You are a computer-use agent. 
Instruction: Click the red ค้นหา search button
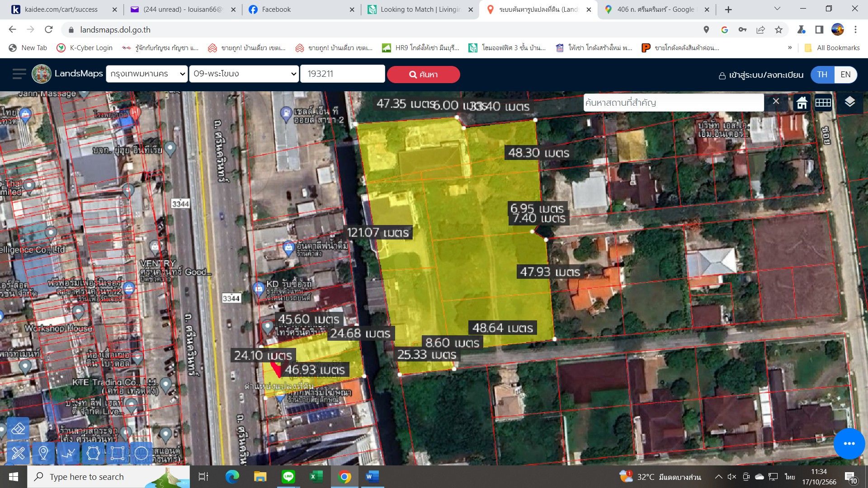coord(423,75)
